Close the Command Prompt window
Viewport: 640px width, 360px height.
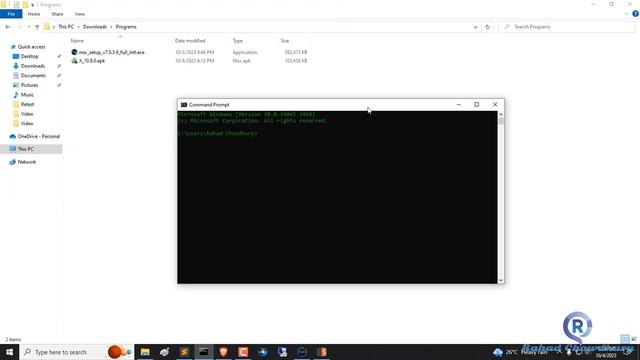pyautogui.click(x=495, y=105)
